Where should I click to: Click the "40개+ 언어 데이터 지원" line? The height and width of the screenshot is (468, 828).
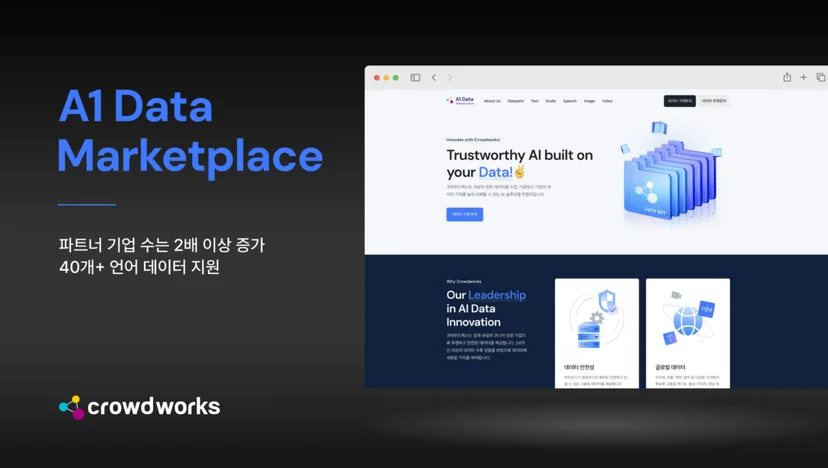tap(139, 267)
